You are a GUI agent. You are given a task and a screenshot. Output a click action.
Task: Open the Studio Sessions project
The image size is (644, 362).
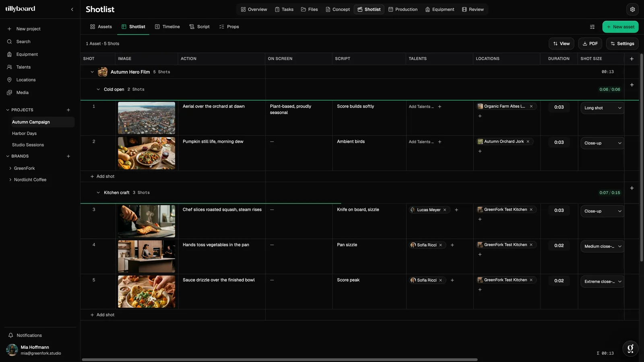click(x=28, y=145)
